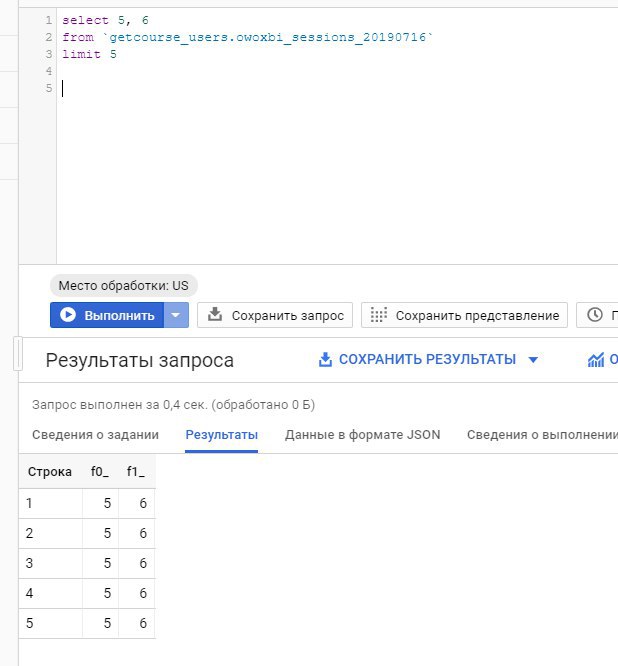Click the f0_ column header

pos(100,471)
